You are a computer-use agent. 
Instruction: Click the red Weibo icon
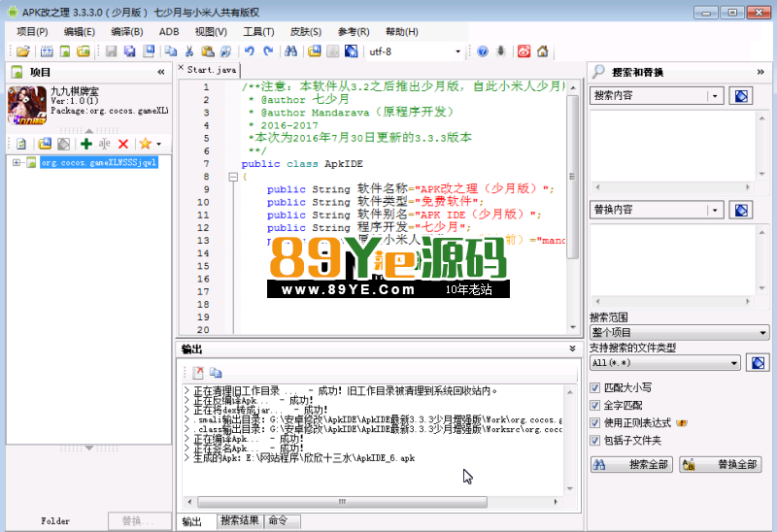(x=524, y=51)
